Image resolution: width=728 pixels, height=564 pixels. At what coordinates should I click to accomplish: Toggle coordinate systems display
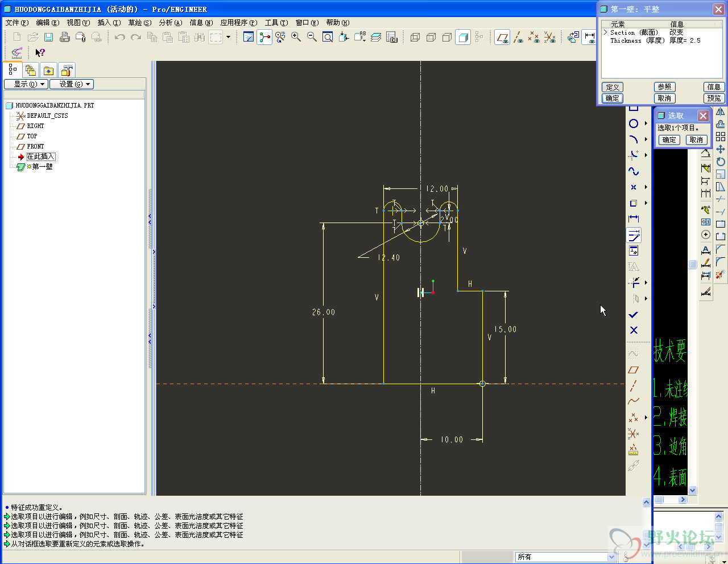click(549, 37)
